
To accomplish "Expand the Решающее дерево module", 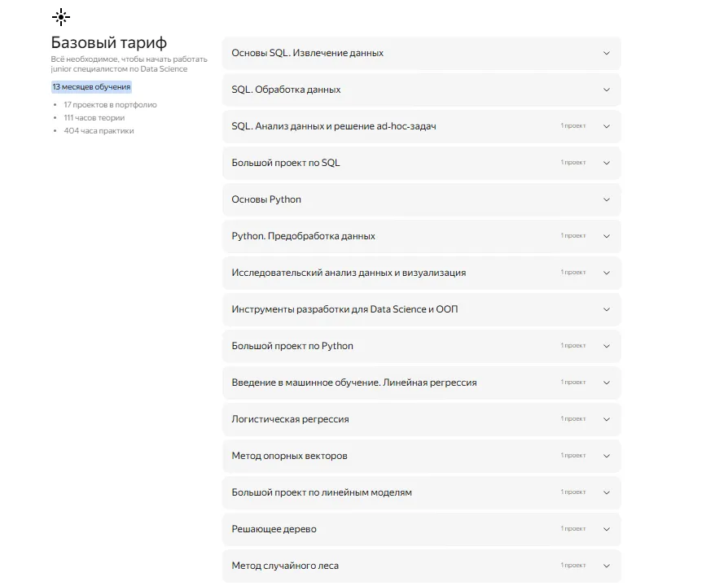I will click(274, 529).
